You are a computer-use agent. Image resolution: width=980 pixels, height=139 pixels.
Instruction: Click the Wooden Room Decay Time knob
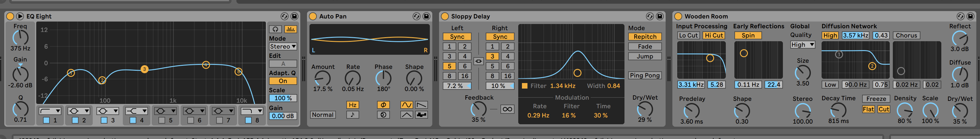click(x=838, y=110)
